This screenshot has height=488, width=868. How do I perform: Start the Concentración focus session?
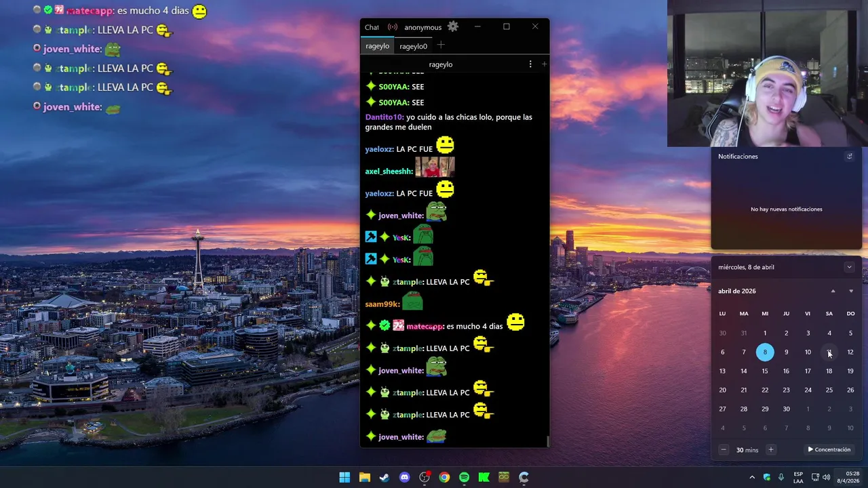[829, 449]
